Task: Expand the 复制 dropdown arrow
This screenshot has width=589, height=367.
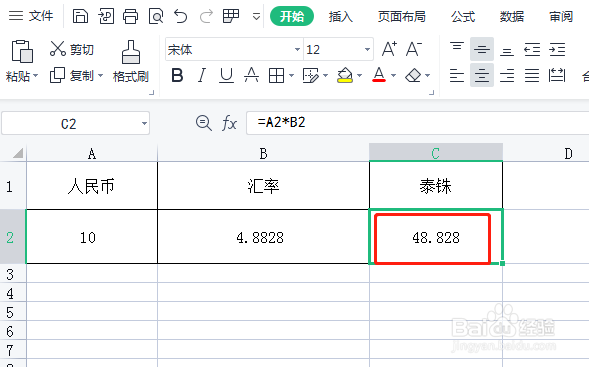Action: (100, 76)
